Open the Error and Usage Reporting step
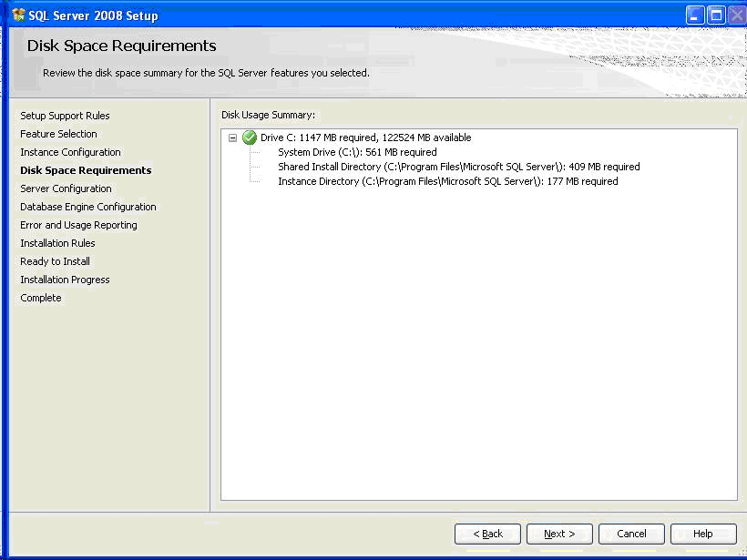747x560 pixels. [x=78, y=225]
